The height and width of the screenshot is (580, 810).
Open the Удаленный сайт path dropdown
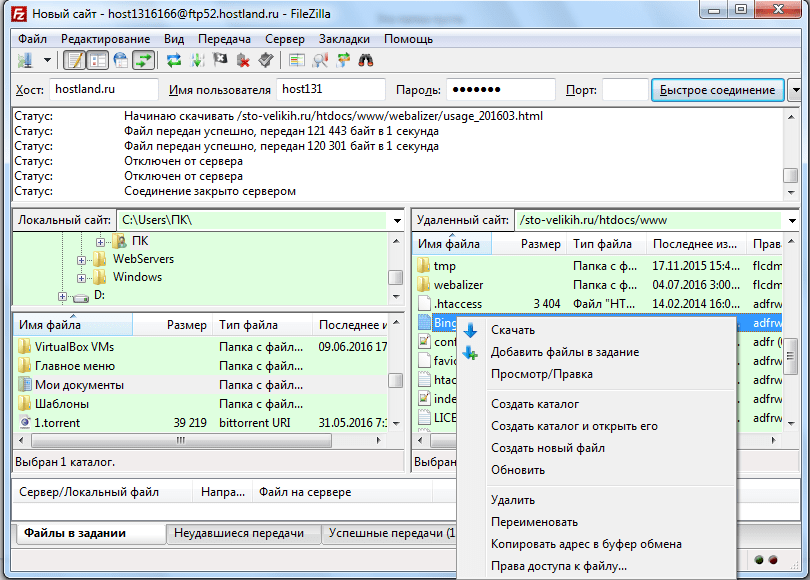pos(792,221)
